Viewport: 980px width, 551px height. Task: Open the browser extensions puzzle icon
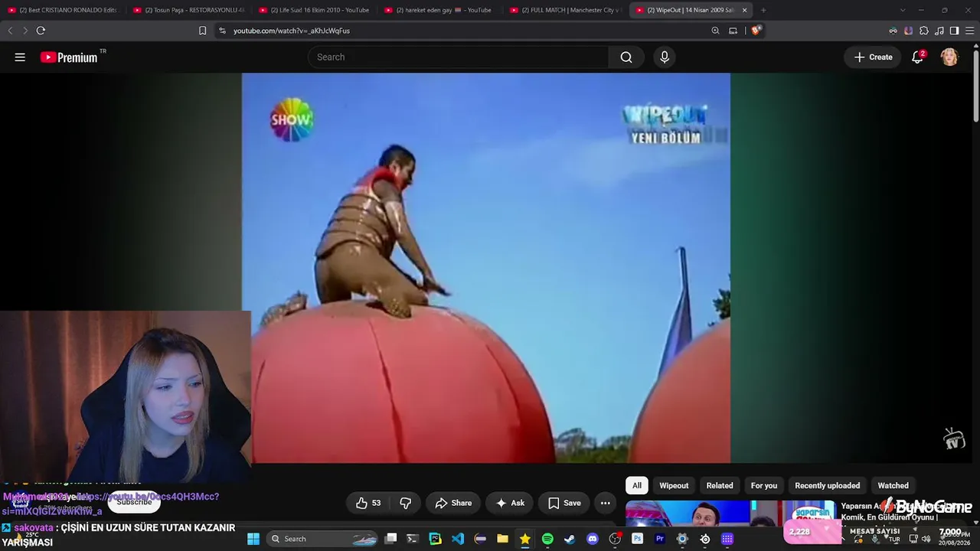pos(924,31)
